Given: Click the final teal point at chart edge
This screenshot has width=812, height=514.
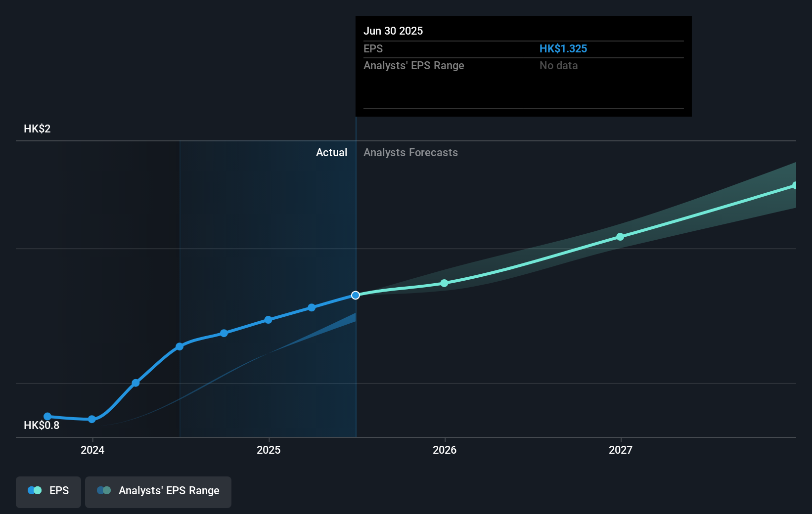Looking at the screenshot, I should tap(795, 185).
